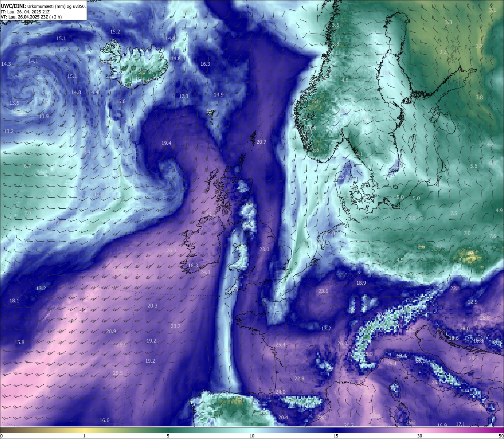Click the 24.8 value label
This screenshot has width=504, height=439.
(205, 272)
